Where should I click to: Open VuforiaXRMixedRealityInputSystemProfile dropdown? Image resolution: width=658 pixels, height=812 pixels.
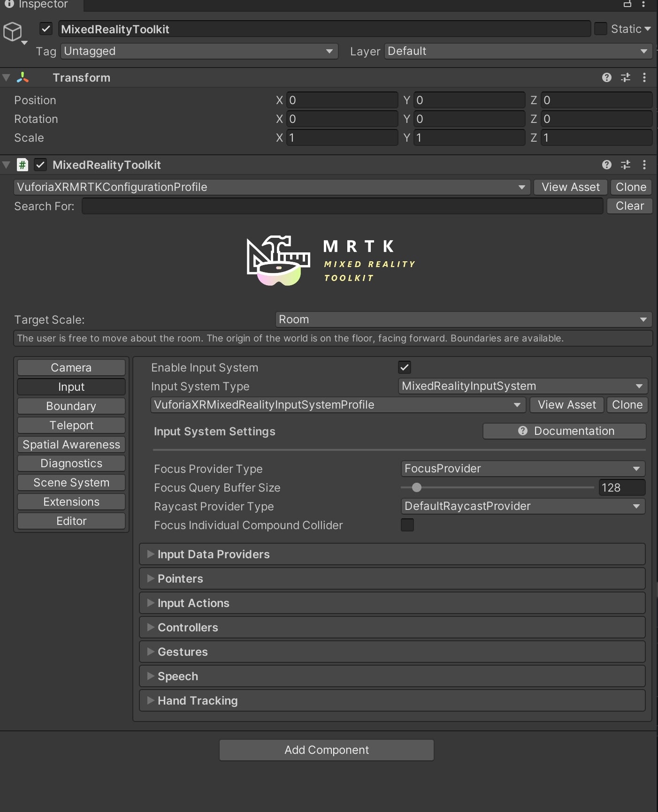tap(338, 405)
